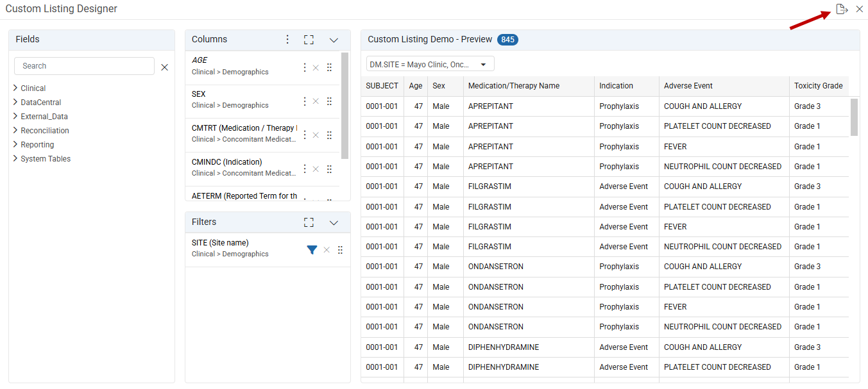Remove the SITE filter
The height and width of the screenshot is (389, 868).
(327, 250)
